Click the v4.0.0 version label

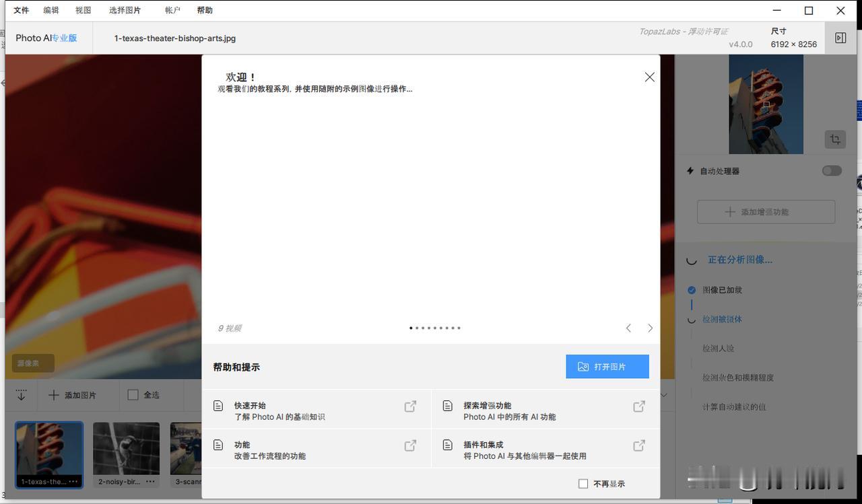coord(741,44)
